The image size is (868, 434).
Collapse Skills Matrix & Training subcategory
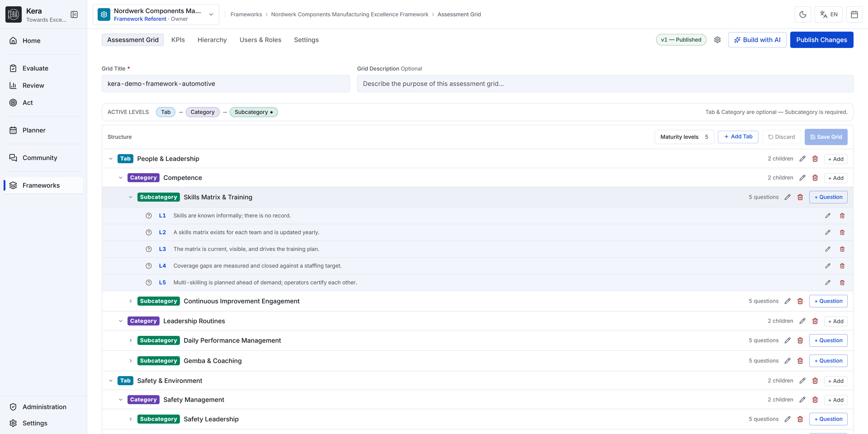(131, 197)
